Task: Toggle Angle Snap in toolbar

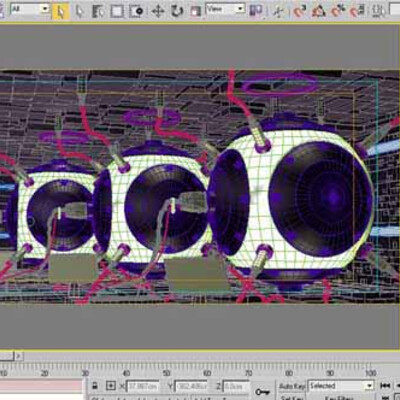Action: 319,11
